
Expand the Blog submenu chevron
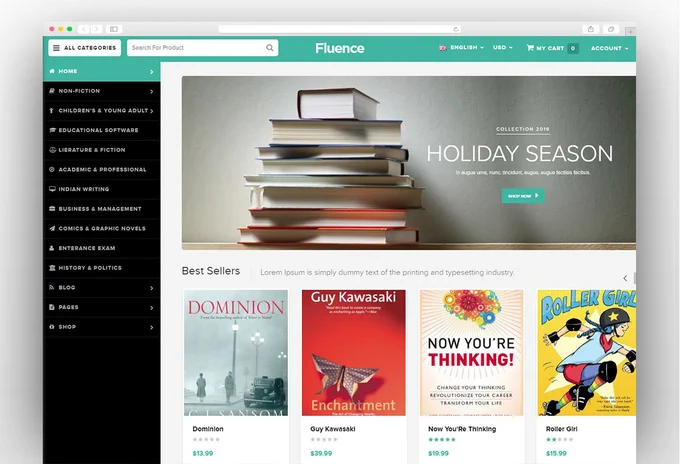coord(151,288)
